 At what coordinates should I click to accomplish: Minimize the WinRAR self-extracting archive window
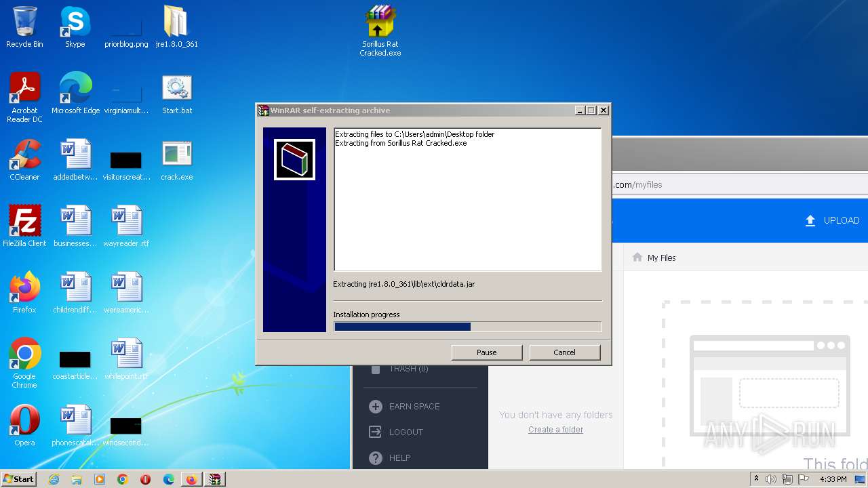click(x=580, y=110)
